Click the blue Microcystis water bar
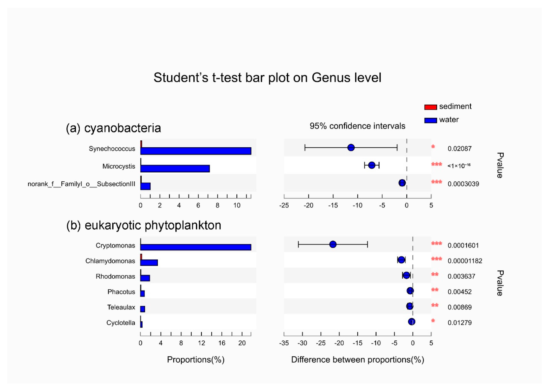 point(175,168)
